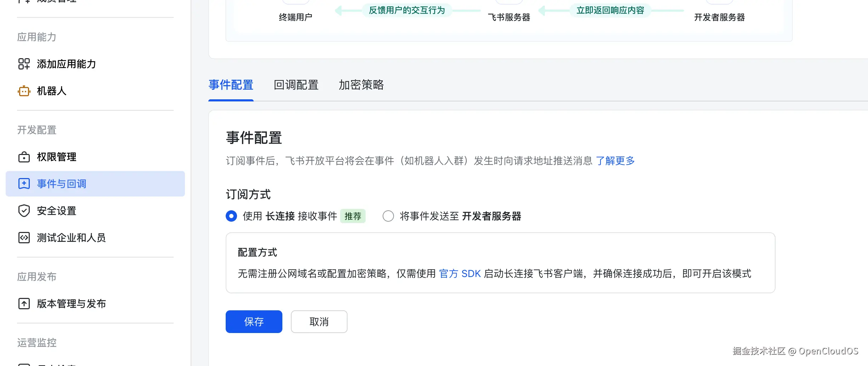Click the 测试企业和人员 code icon

coord(24,238)
